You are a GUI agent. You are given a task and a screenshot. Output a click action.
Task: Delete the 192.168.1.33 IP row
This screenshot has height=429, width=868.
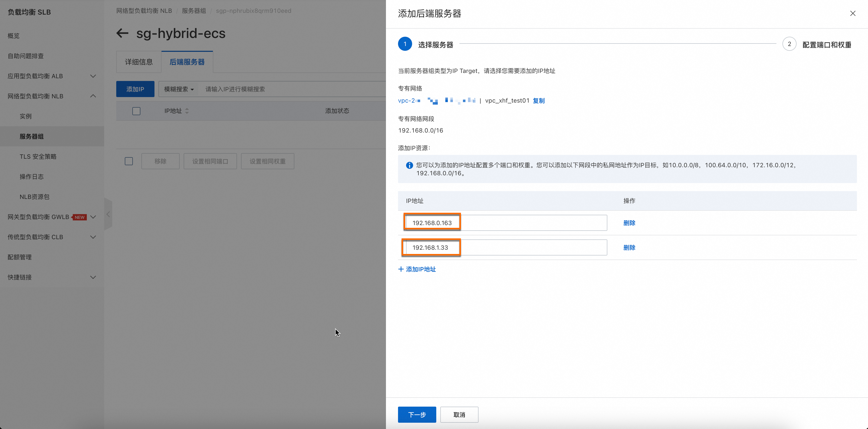pyautogui.click(x=629, y=247)
